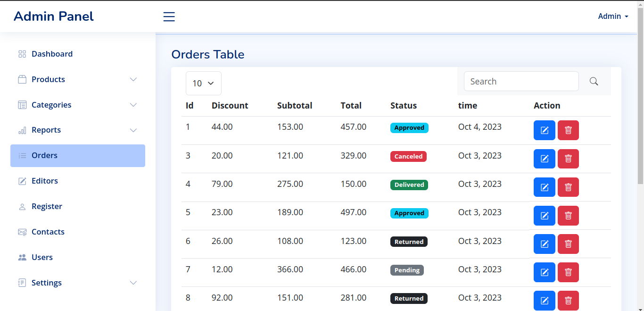The height and width of the screenshot is (311, 644).
Task: Open the rows-per-page dropdown showing 10
Action: [203, 83]
